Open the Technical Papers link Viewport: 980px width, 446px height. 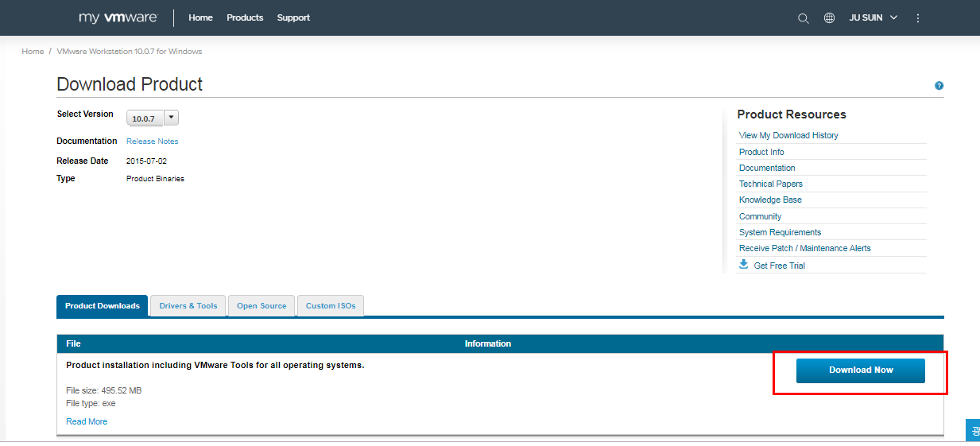coord(771,184)
